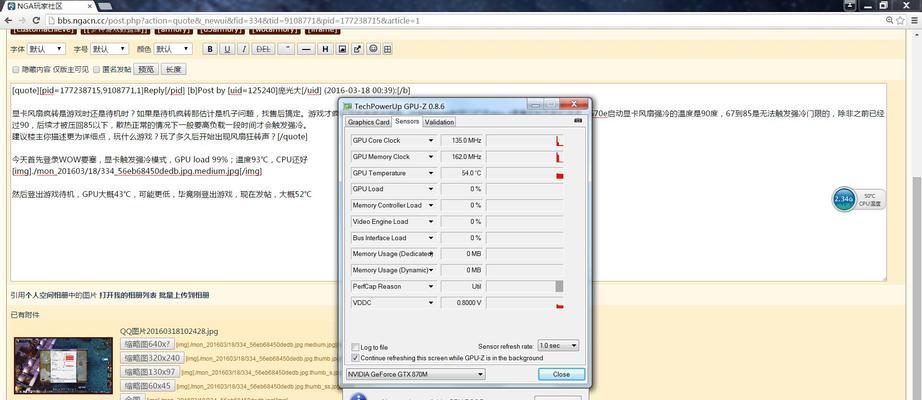Insert a table with the grid icon
This screenshot has height=400, width=922.
click(x=387, y=49)
